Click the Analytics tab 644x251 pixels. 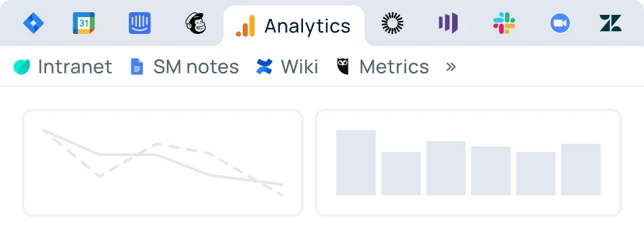point(294,26)
